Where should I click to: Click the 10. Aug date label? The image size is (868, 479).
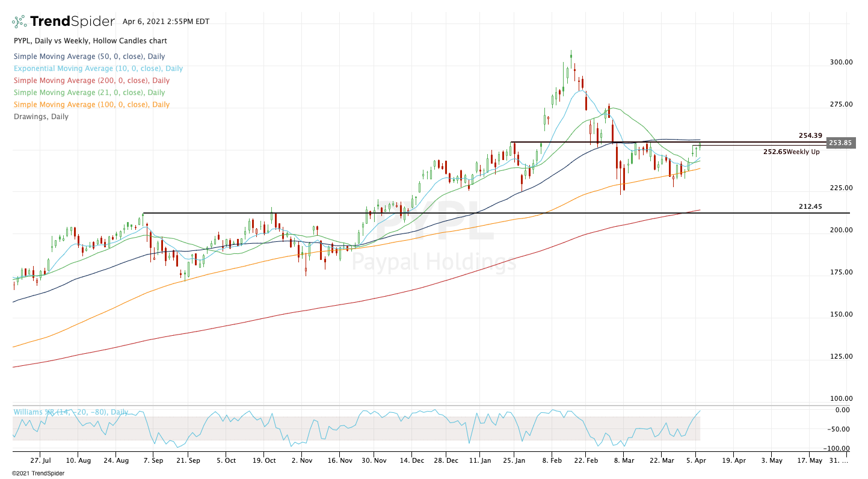coord(78,460)
